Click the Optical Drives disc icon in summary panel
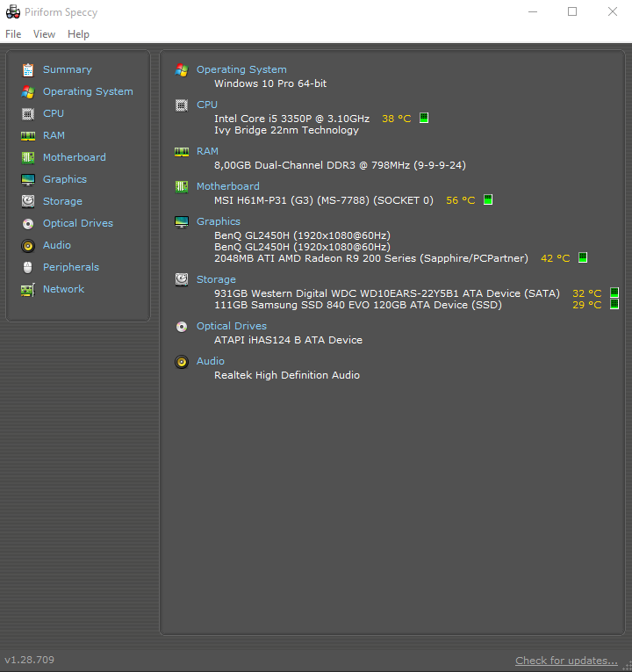Screen dimensions: 632x672 (182, 327)
